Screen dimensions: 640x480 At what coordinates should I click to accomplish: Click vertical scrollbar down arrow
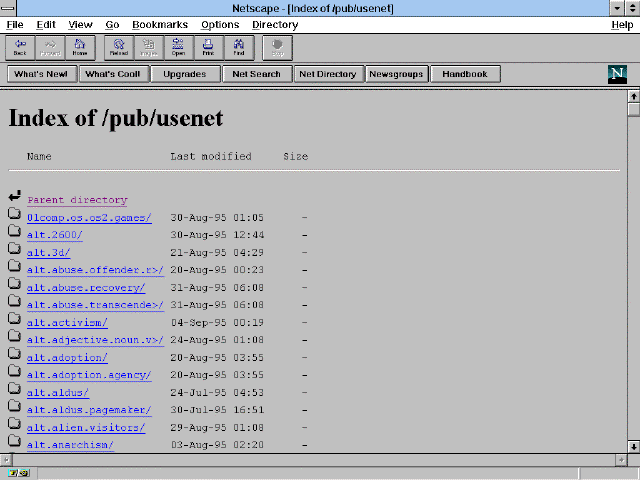click(x=633, y=447)
